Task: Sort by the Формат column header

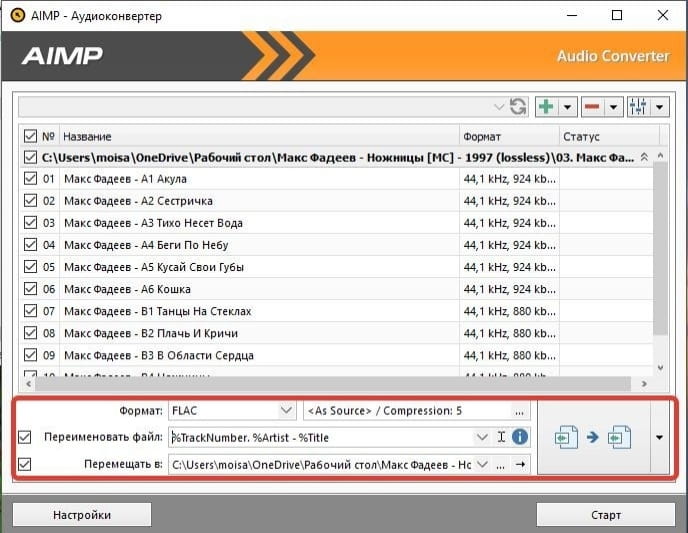Action: (509, 136)
